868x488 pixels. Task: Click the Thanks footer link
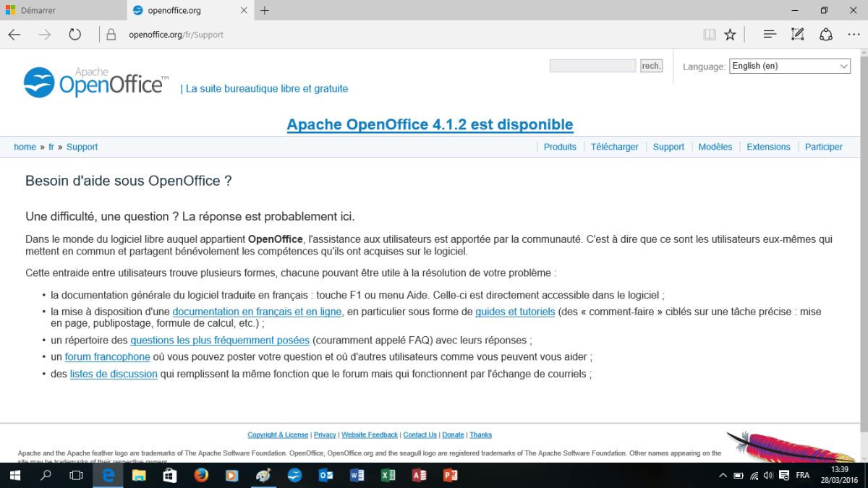click(480, 435)
